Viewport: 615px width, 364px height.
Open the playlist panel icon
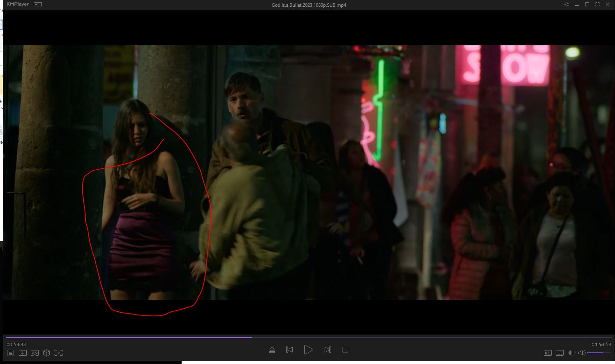(11, 353)
